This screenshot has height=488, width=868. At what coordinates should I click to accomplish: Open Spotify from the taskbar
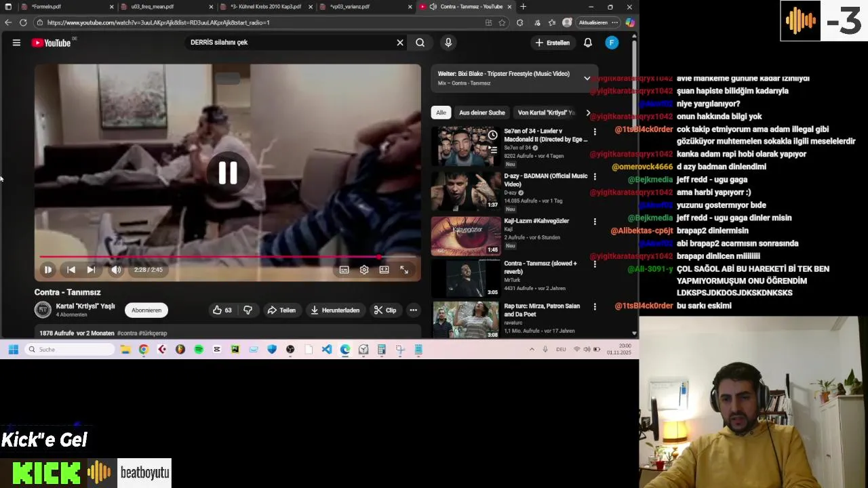click(199, 350)
